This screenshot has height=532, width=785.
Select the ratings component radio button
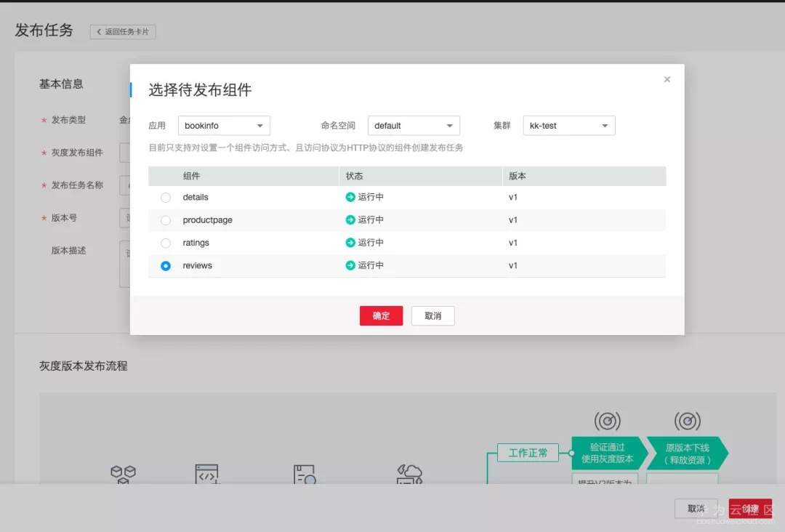(166, 243)
